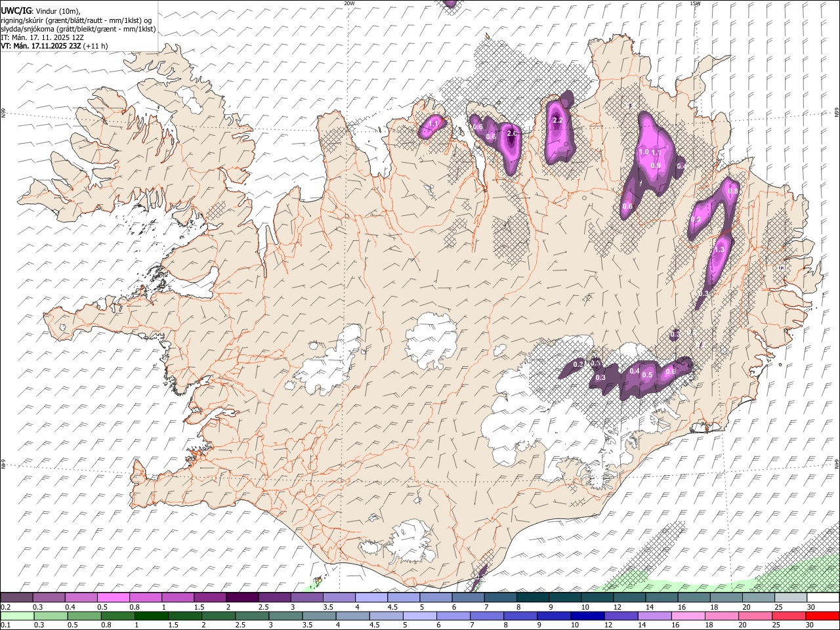The height and width of the screenshot is (630, 840).
Task: Select the 'slydda/snjókoma' legend description line
Action: (78, 29)
